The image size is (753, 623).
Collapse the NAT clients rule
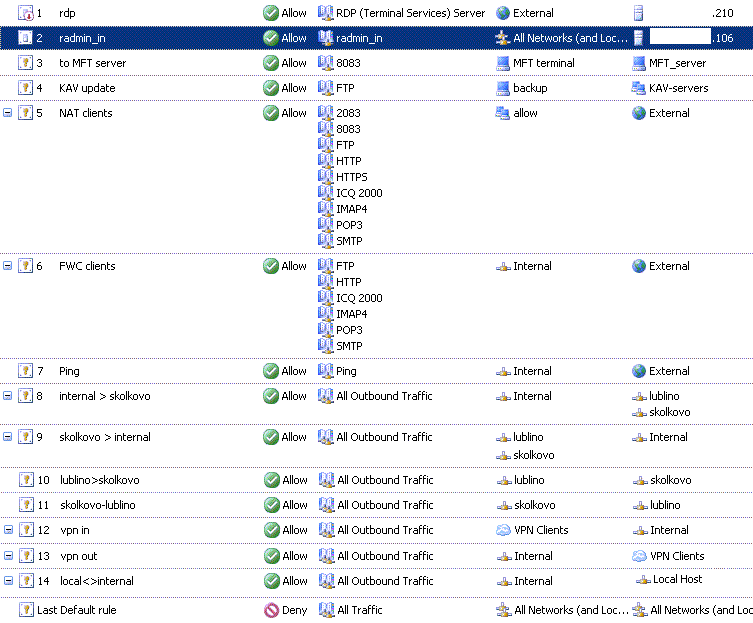click(8, 113)
